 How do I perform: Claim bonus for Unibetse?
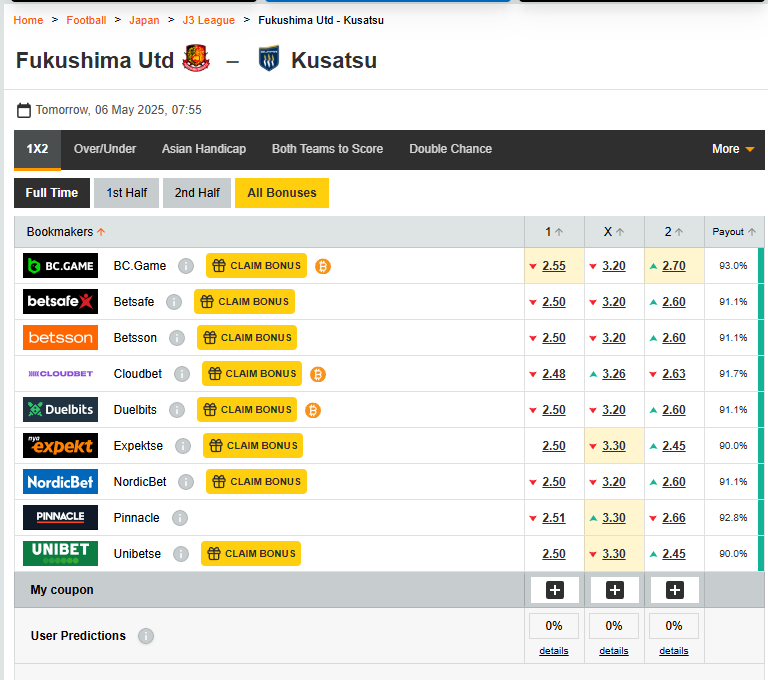(x=251, y=553)
